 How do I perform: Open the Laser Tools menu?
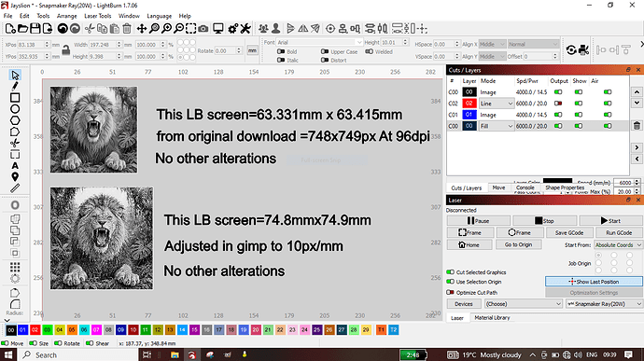(x=98, y=16)
